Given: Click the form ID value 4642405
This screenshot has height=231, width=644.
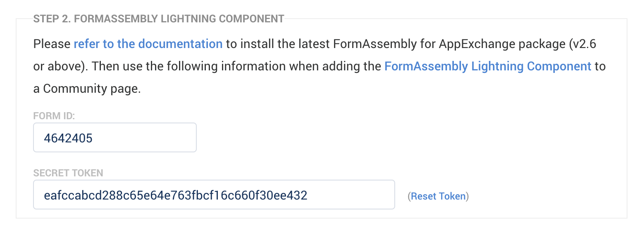Looking at the screenshot, I should tap(68, 138).
